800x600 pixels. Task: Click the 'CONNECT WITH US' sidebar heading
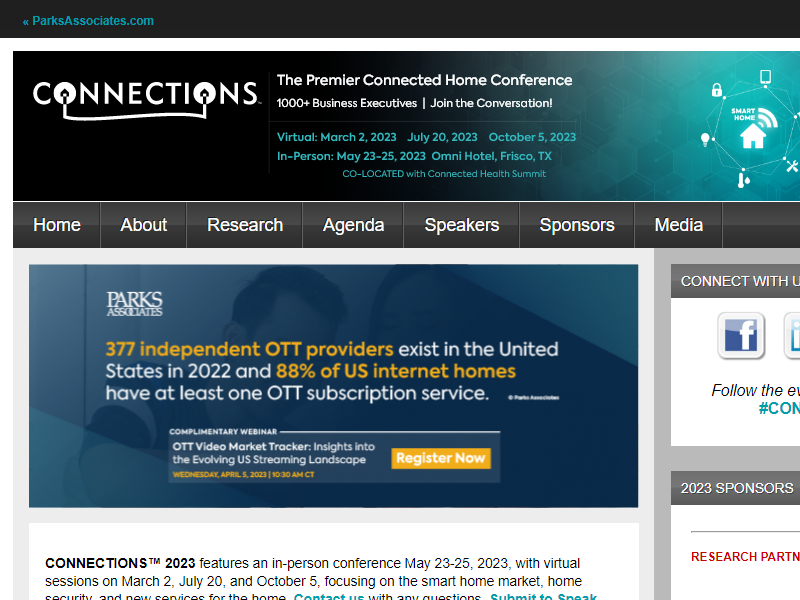pos(740,281)
